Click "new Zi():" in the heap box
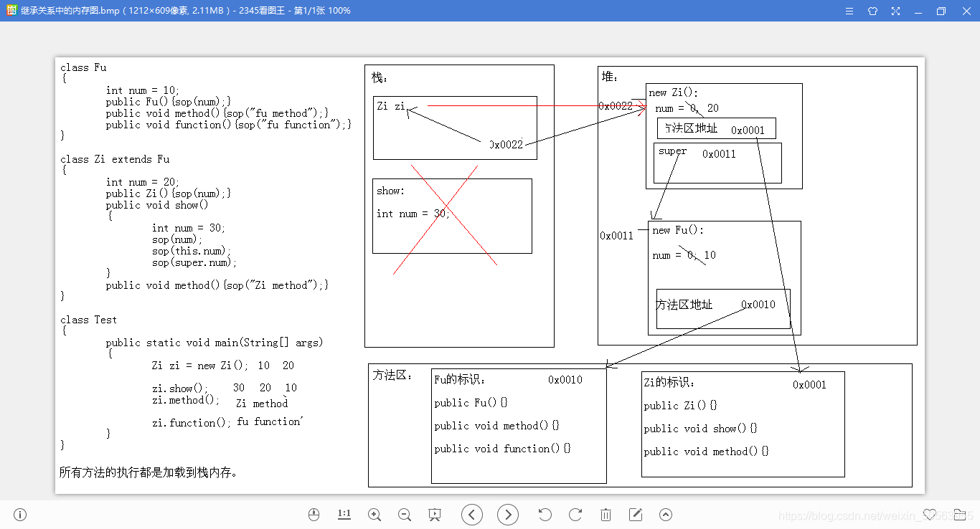This screenshot has width=980, height=529. 674,92
